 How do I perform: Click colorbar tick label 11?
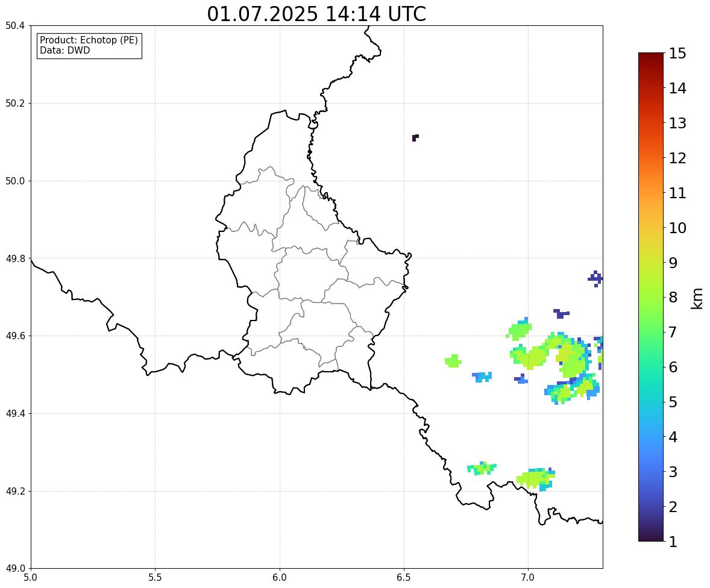coord(677,192)
